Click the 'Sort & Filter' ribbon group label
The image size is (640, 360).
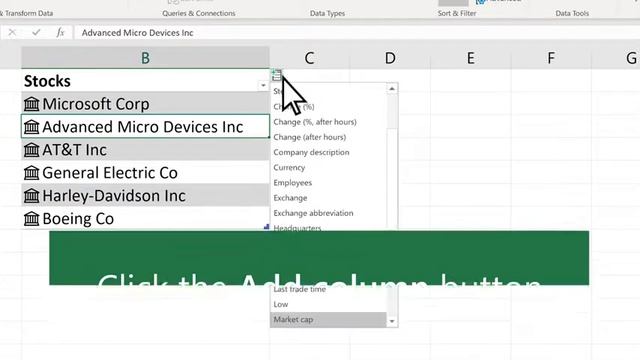pyautogui.click(x=457, y=13)
